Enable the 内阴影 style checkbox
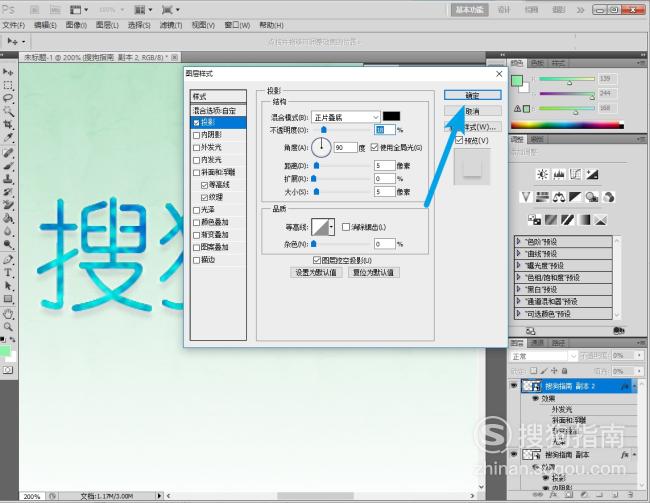 [x=196, y=135]
